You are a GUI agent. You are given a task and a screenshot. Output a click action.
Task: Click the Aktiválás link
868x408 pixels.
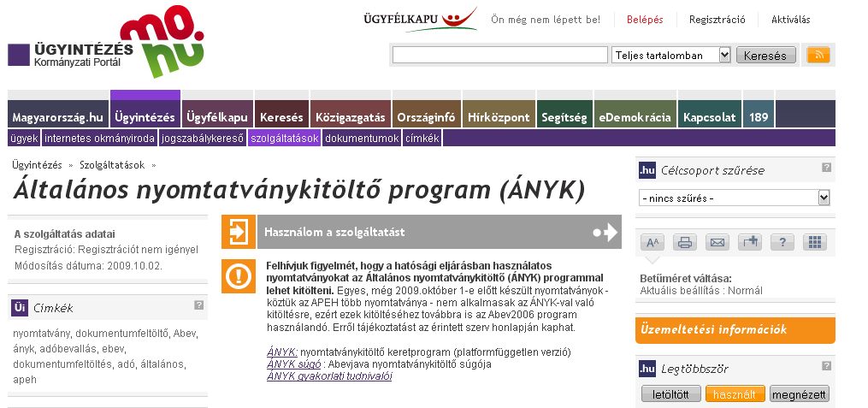click(790, 20)
